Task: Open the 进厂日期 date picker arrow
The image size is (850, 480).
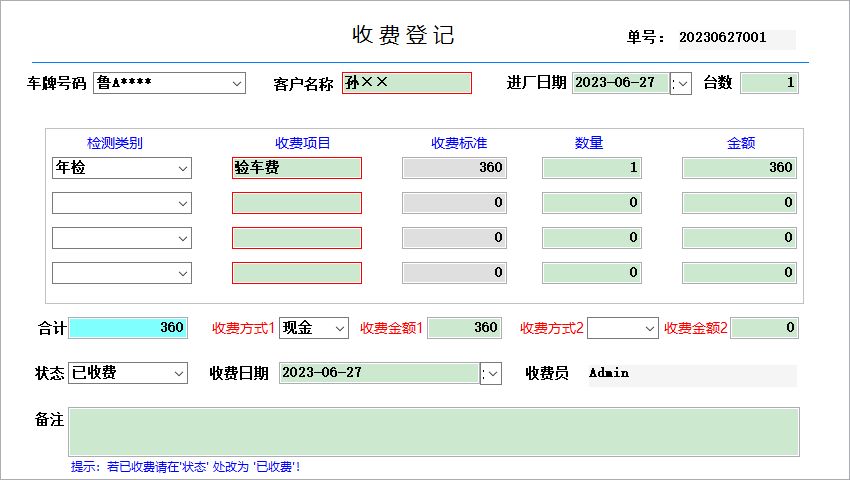Action: [x=681, y=84]
